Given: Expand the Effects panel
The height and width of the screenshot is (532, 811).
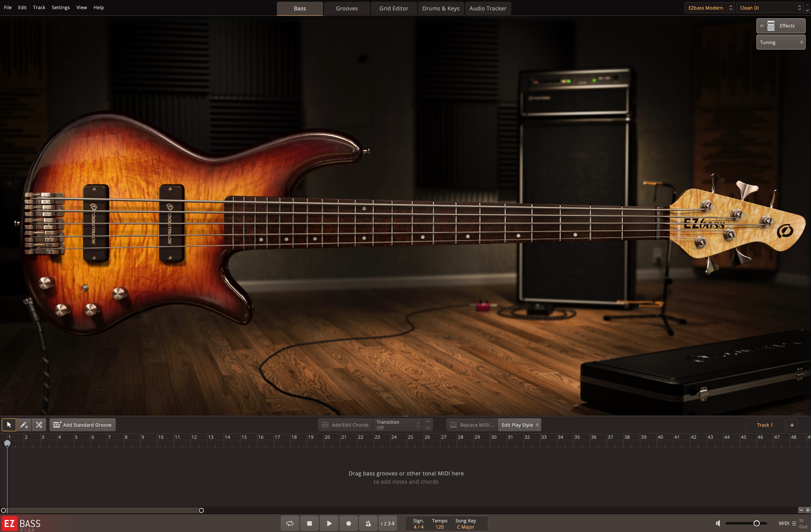Looking at the screenshot, I should 781,26.
